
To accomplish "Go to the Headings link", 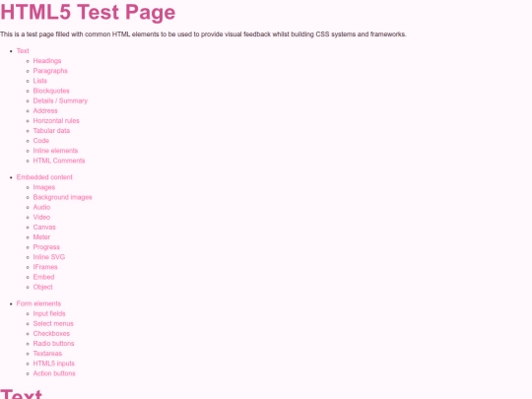I will click(47, 61).
